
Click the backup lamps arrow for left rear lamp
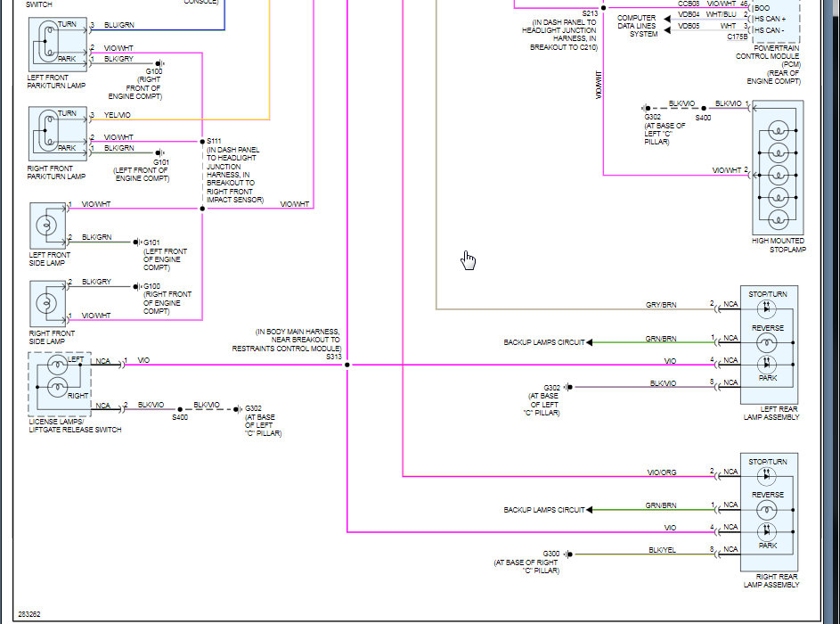tap(590, 342)
